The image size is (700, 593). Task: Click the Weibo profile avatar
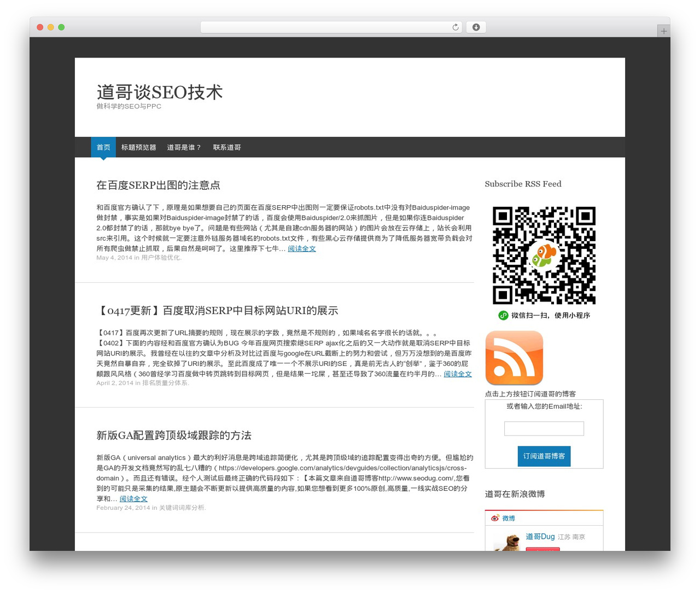point(506,542)
